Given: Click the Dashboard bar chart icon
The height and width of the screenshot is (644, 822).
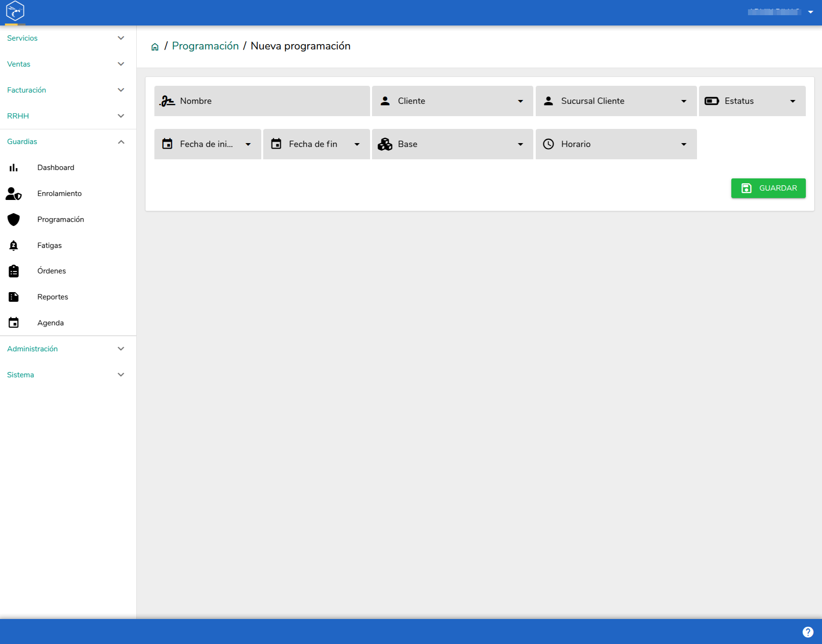Looking at the screenshot, I should point(14,168).
